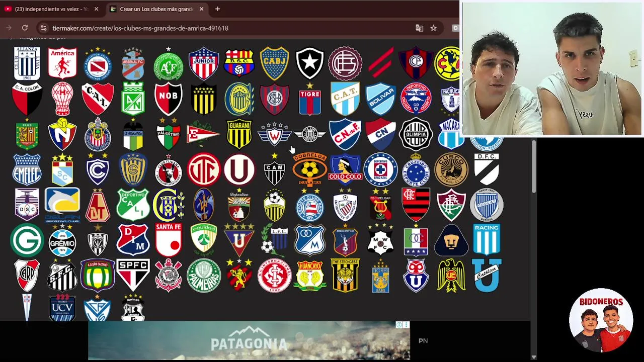Pick the Huracán balloon crest
The height and width of the screenshot is (362, 644).
pyautogui.click(x=62, y=99)
